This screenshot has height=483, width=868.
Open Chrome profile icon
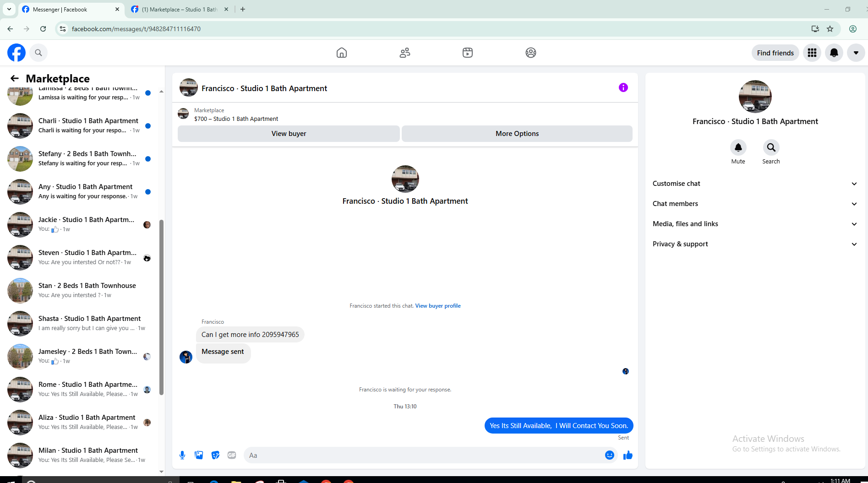click(x=853, y=29)
